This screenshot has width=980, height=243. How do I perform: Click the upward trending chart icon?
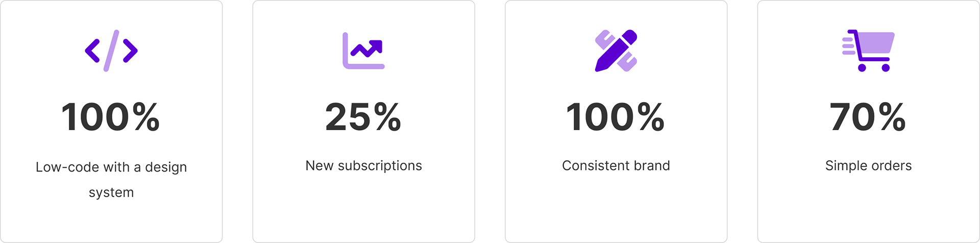pyautogui.click(x=363, y=51)
